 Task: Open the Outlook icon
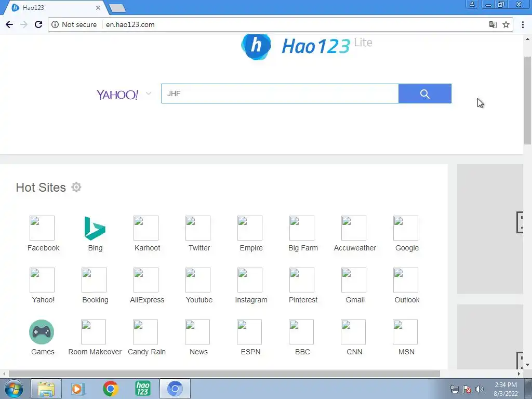(x=405, y=280)
